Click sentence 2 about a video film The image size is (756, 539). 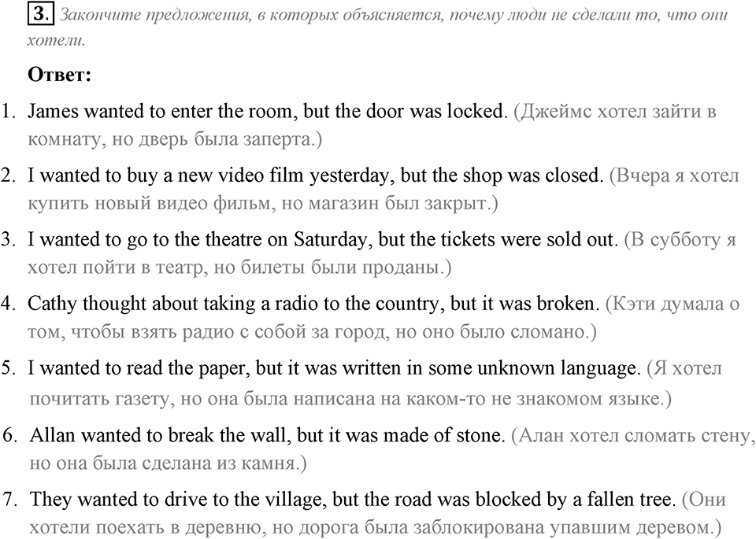[x=316, y=175]
